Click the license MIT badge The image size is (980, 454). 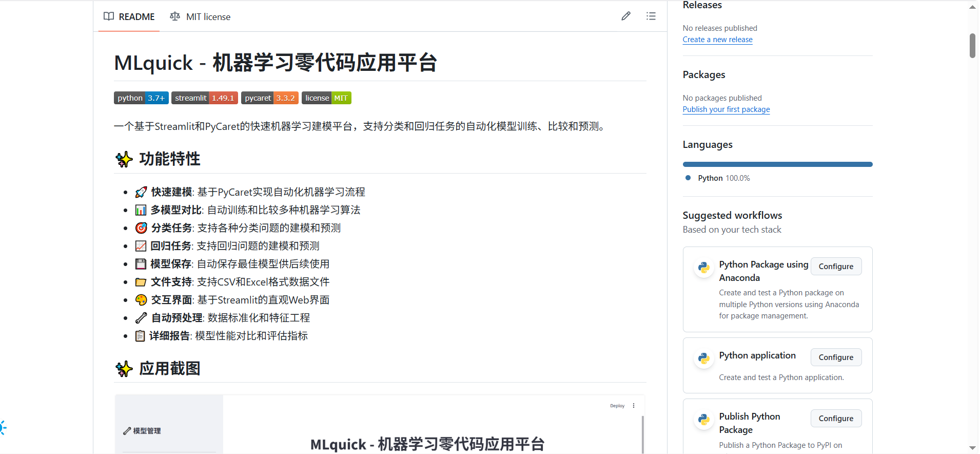pyautogui.click(x=326, y=98)
